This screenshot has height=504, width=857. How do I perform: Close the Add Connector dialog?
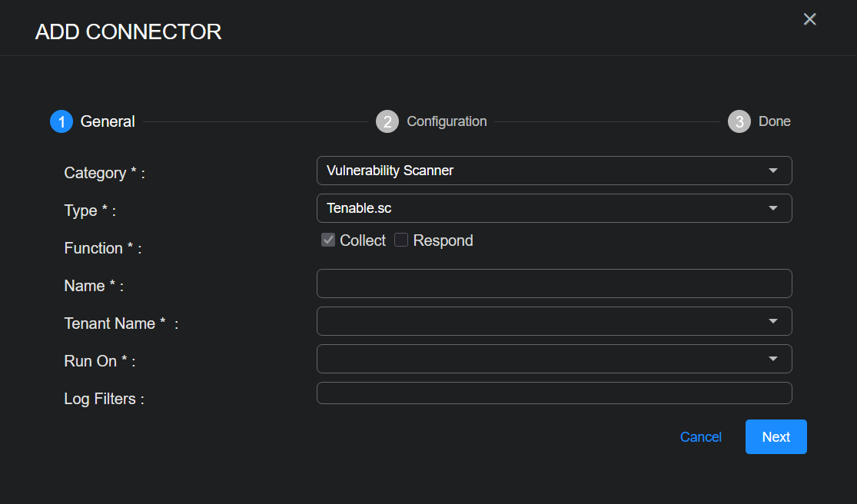(x=809, y=19)
